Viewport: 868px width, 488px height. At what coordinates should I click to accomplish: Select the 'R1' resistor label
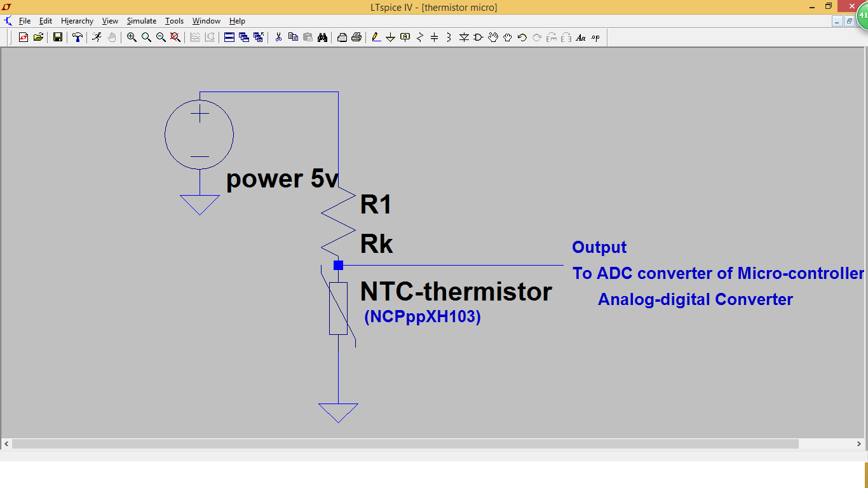coord(376,205)
